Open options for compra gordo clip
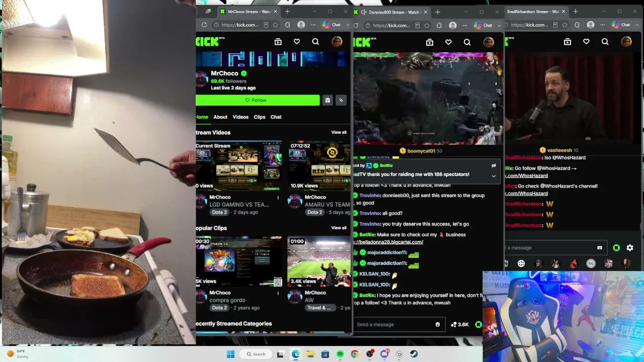The width and height of the screenshot is (644, 362). (x=278, y=293)
